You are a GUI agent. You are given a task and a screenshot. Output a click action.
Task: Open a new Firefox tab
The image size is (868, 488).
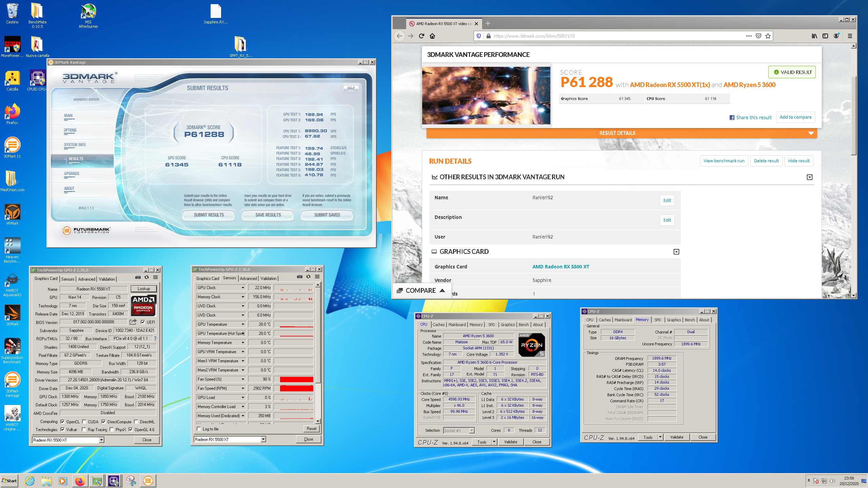click(x=488, y=23)
